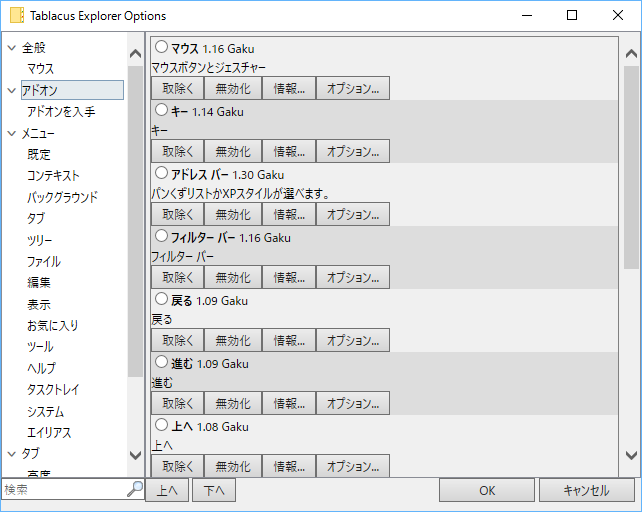642x512 pixels.
Task: Open オプション... for the キー addon
Action: [353, 151]
